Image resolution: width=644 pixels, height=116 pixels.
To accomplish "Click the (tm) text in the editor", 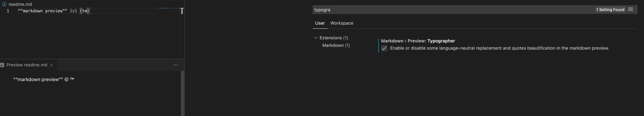I will pos(85,11).
